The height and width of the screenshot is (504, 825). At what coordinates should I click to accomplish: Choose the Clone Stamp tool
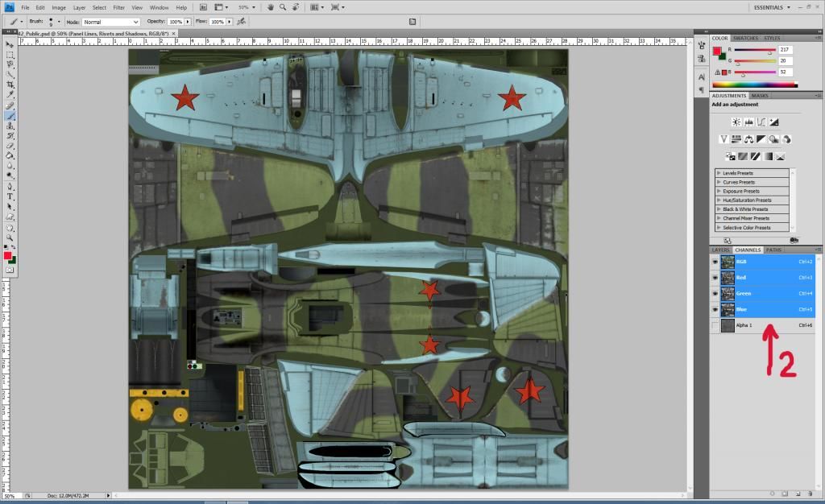10,126
